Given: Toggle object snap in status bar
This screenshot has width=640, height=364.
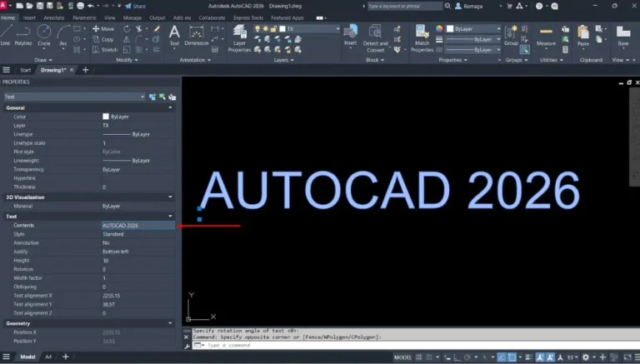Looking at the screenshot, I should tap(512, 357).
